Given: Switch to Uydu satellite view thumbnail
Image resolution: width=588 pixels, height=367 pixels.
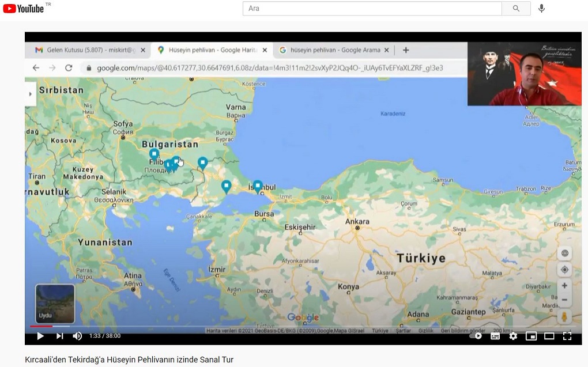Looking at the screenshot, I should (x=55, y=304).
